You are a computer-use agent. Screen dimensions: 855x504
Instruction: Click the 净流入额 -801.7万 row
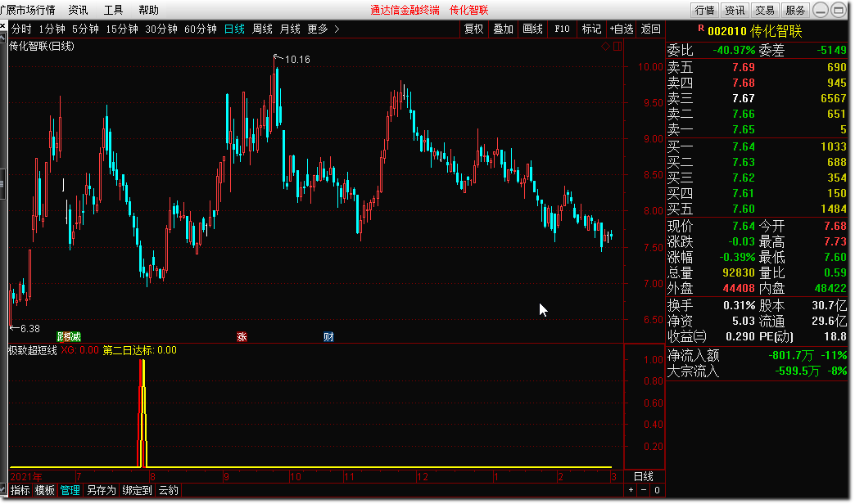click(757, 355)
